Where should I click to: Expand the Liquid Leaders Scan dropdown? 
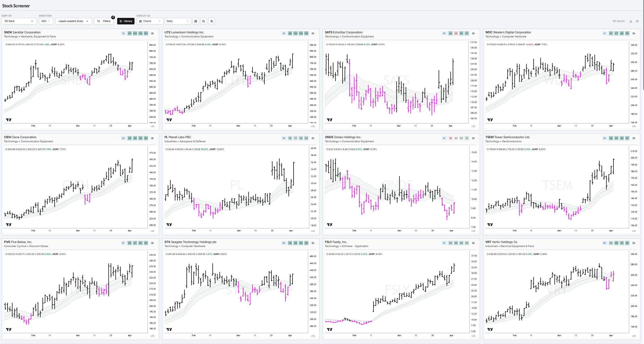[73, 21]
